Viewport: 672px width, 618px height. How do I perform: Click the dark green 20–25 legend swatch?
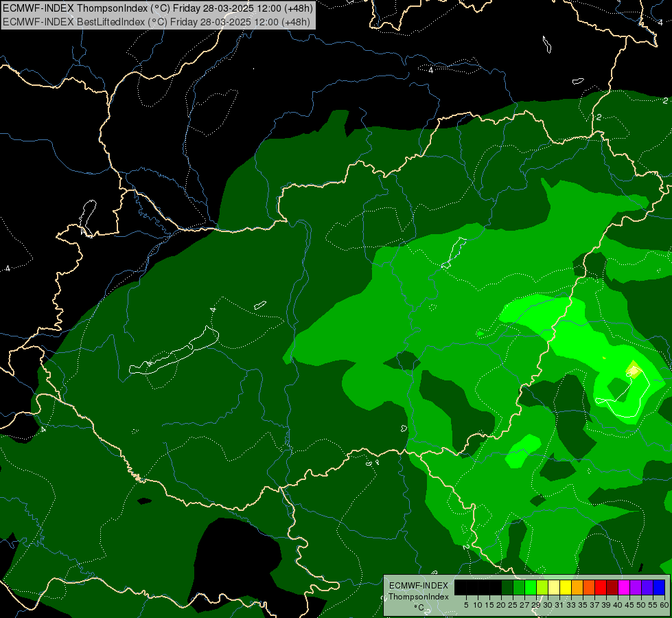coord(507,587)
